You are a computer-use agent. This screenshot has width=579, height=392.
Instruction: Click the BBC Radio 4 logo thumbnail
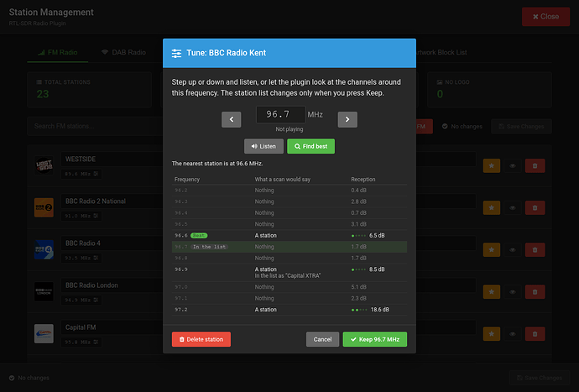click(44, 249)
